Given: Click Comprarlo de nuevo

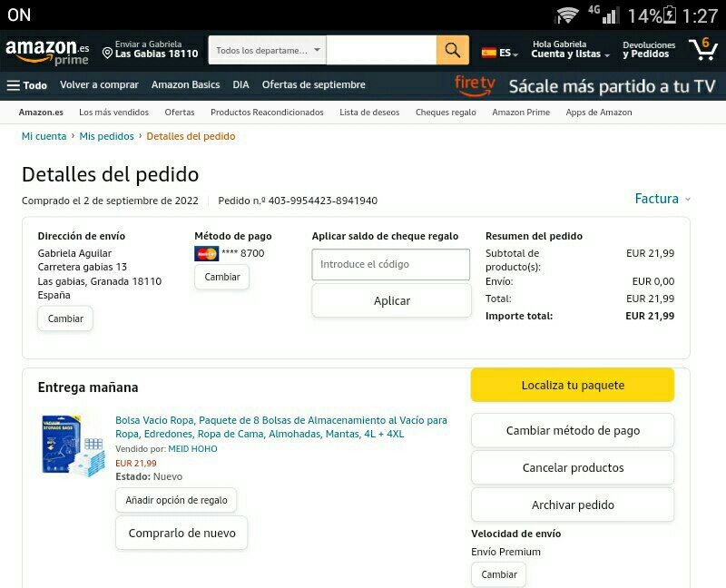Looking at the screenshot, I should click(x=181, y=533).
